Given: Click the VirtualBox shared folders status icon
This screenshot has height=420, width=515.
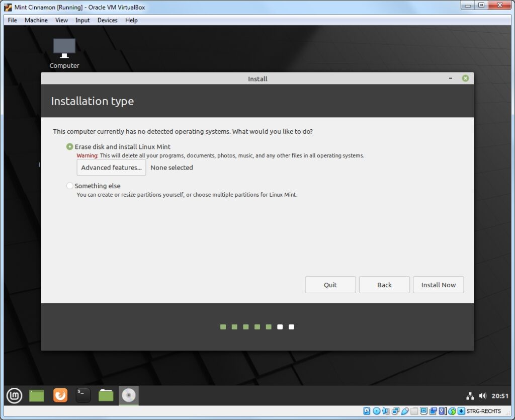Looking at the screenshot, I should coord(414,411).
